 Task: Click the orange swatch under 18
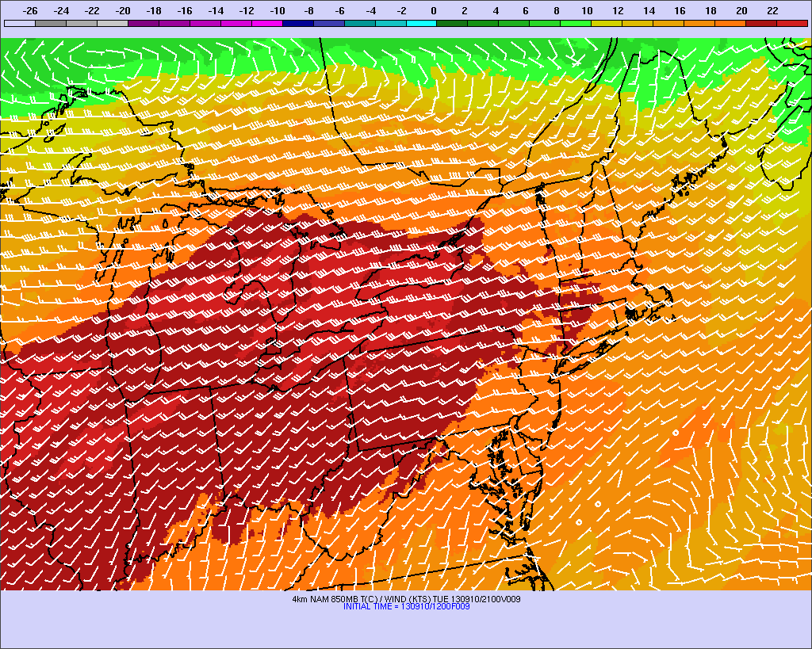699,24
